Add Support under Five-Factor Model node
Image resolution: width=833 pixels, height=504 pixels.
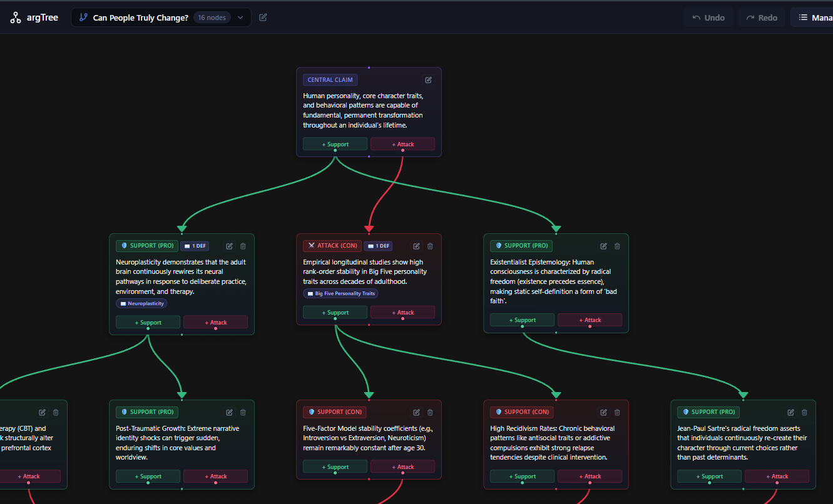click(335, 466)
